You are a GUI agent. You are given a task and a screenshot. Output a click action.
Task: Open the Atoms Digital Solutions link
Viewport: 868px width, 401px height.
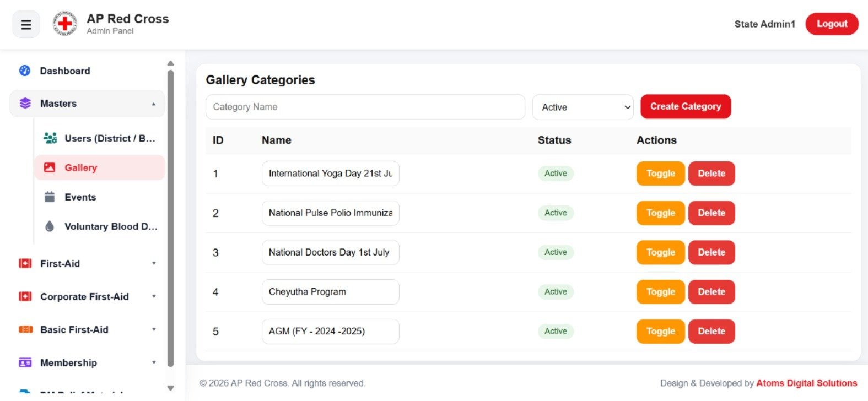click(x=806, y=383)
